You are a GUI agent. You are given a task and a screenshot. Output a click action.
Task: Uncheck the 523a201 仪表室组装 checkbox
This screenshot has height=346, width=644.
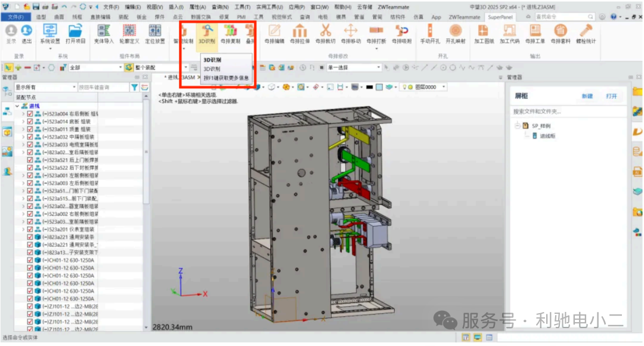30,229
